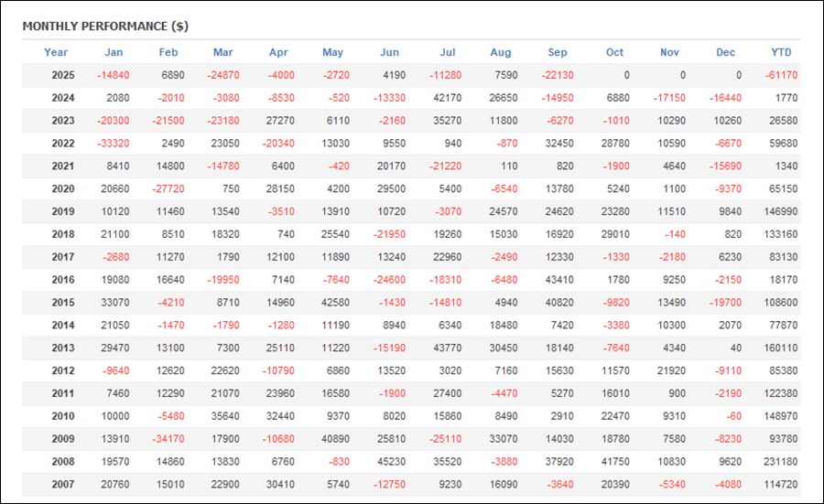Click the YTD column header

[x=781, y=52]
